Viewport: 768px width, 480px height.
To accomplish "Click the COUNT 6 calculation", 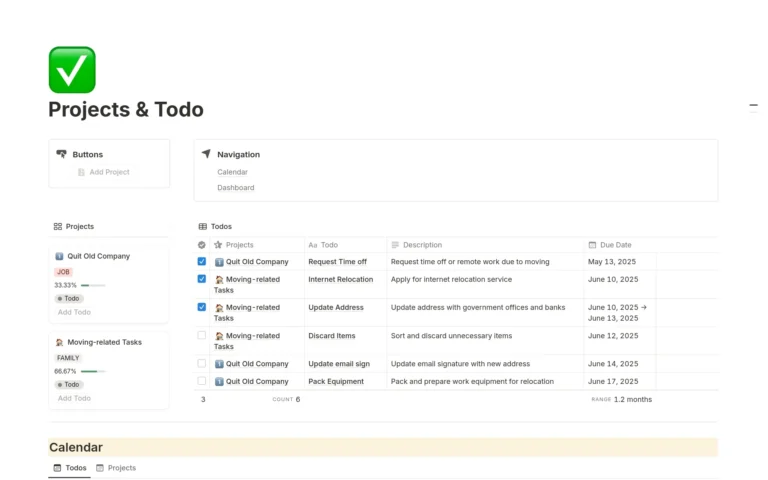I will pos(286,399).
